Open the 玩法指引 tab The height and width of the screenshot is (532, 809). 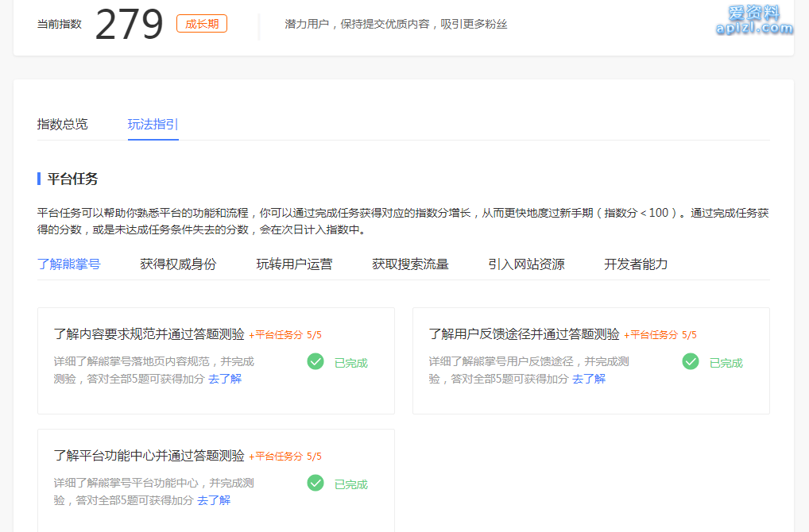(x=153, y=124)
